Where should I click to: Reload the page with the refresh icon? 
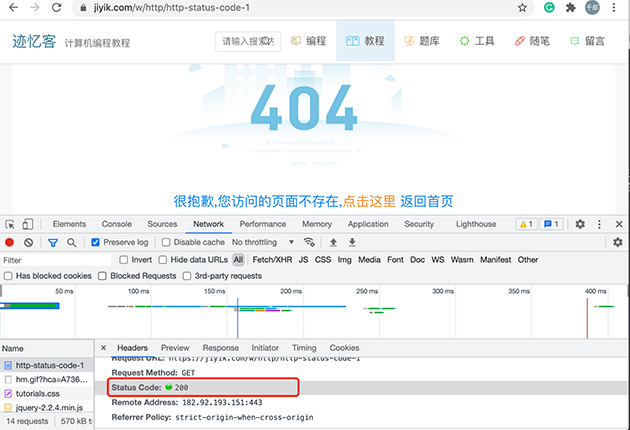point(57,7)
